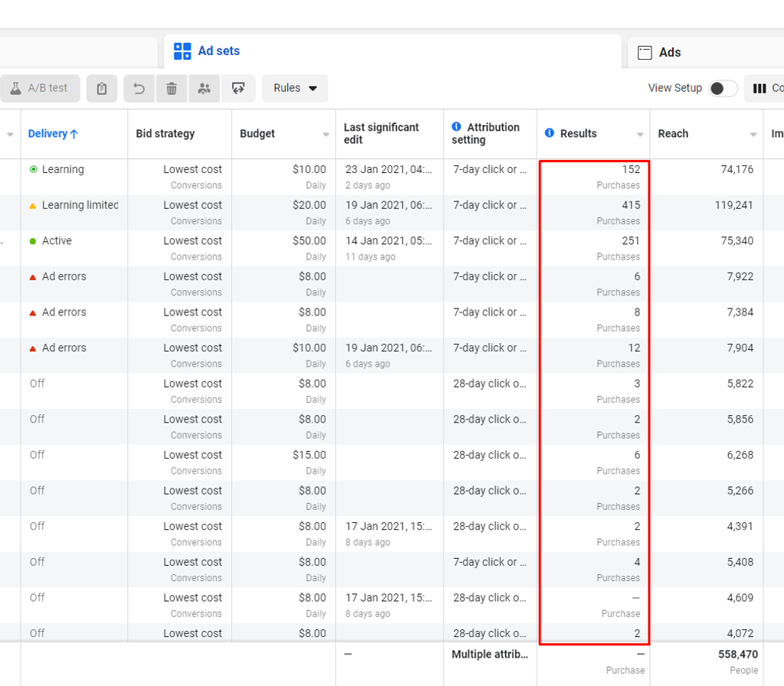Click the columns icon right of View Setup

point(759,89)
